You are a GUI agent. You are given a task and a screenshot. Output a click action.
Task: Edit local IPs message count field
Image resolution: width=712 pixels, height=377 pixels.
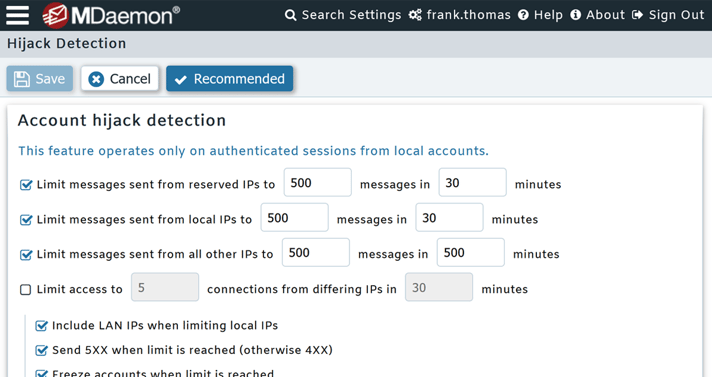point(294,217)
